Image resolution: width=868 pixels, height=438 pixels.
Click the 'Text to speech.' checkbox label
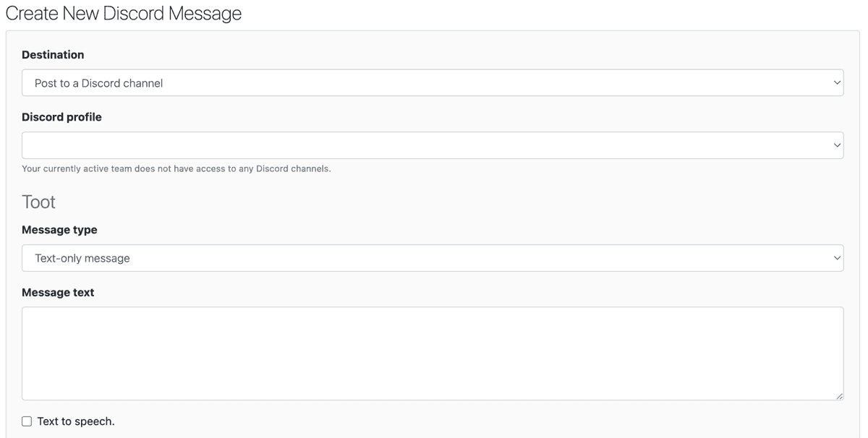76,421
